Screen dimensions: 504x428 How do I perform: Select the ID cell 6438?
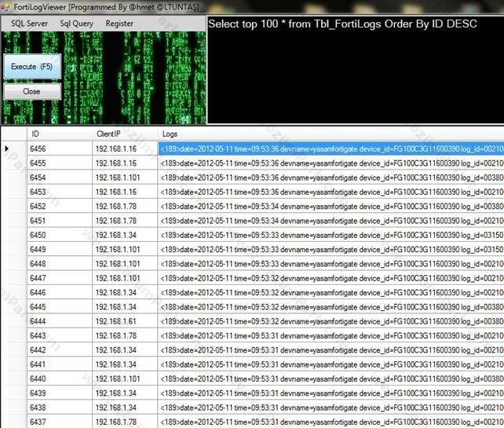60,407
